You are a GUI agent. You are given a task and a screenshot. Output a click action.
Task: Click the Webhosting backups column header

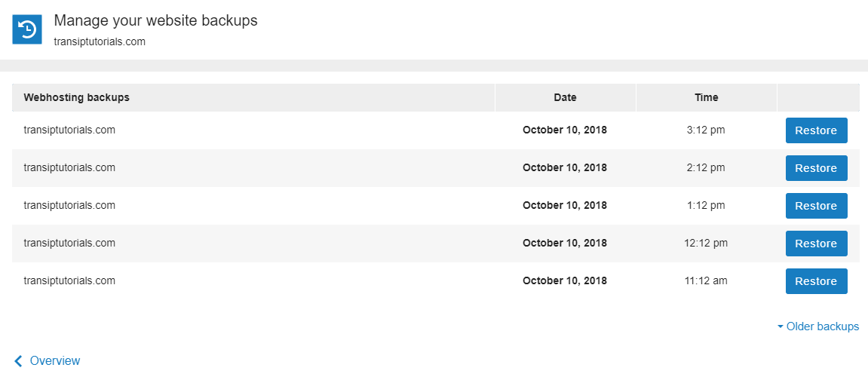pyautogui.click(x=76, y=97)
